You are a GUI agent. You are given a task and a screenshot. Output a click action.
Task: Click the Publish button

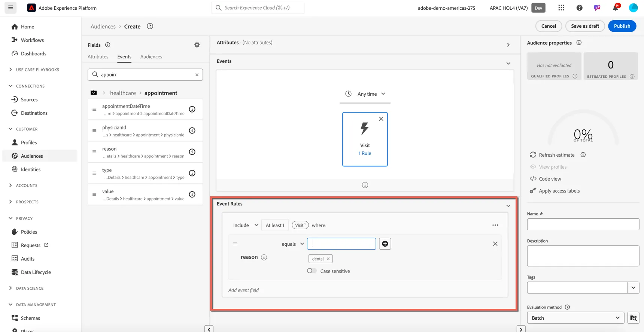pyautogui.click(x=622, y=26)
